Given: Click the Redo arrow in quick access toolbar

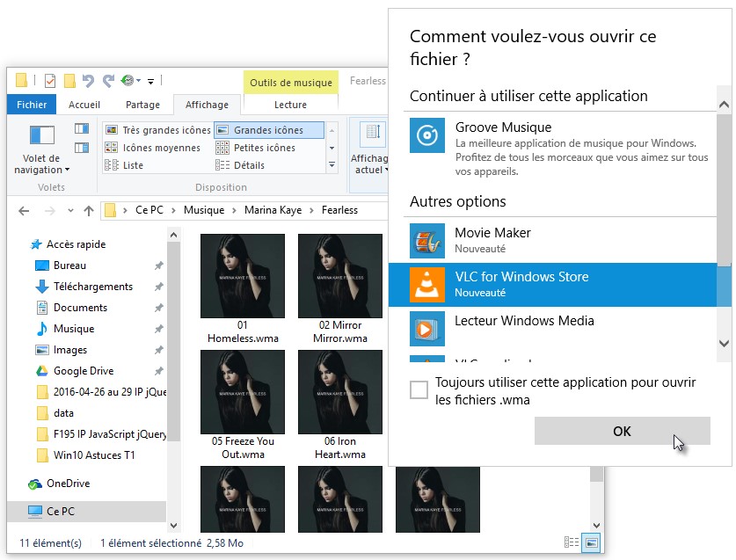Looking at the screenshot, I should tap(108, 81).
